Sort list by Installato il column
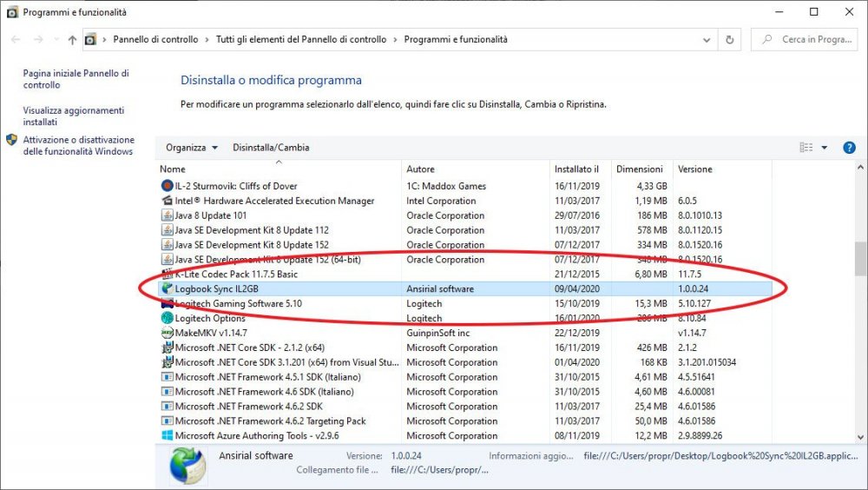 click(x=577, y=169)
